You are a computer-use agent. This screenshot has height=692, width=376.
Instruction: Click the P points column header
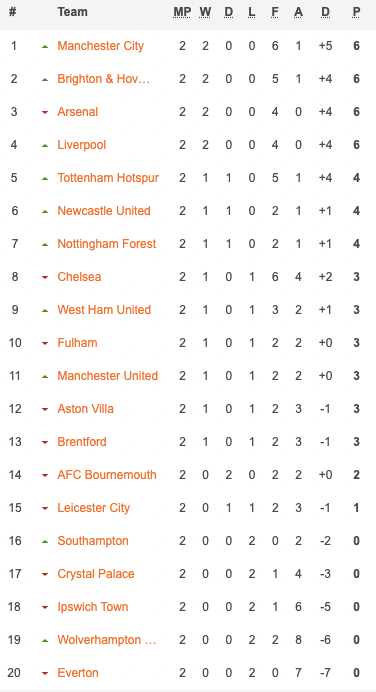coord(356,12)
